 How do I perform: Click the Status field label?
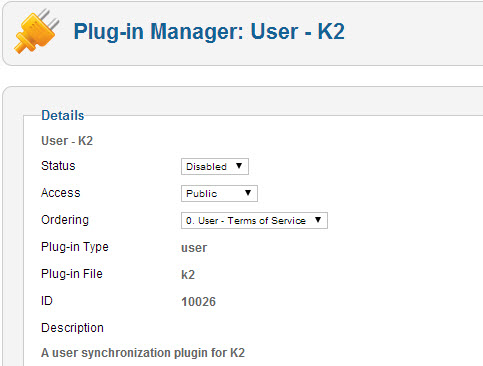tap(58, 166)
